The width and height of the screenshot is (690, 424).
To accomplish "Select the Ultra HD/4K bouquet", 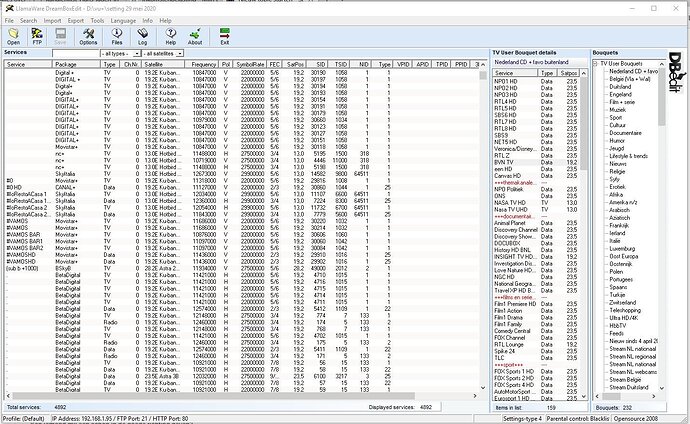I will coord(624,318).
